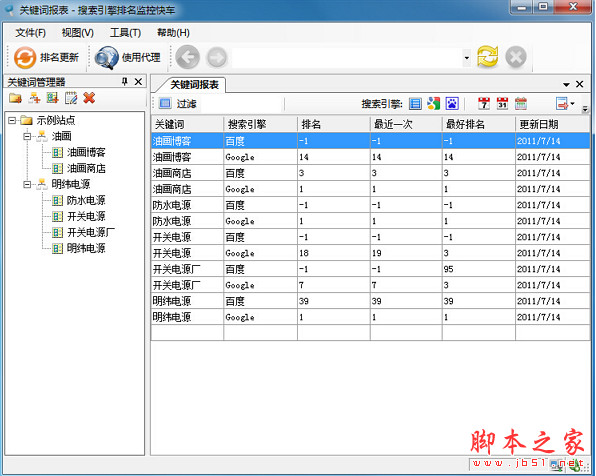Filter results by Google search engine icon
This screenshot has width=596, height=476.
pos(433,103)
